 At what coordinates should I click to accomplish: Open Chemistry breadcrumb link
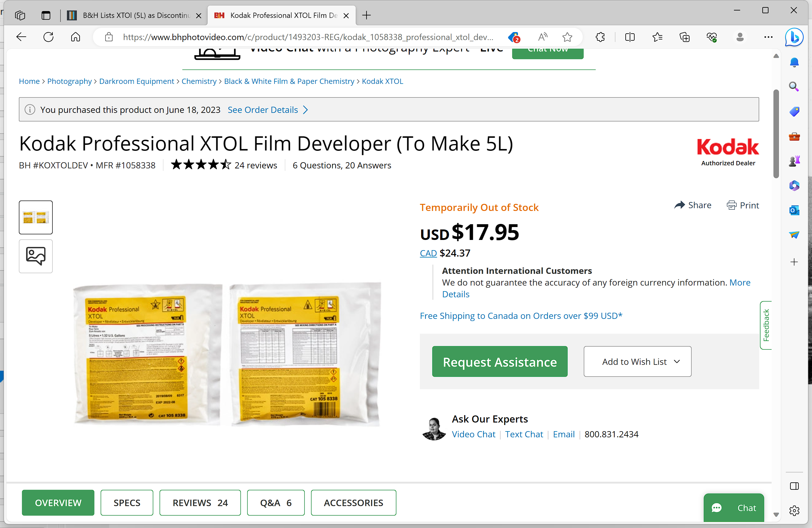pos(199,81)
